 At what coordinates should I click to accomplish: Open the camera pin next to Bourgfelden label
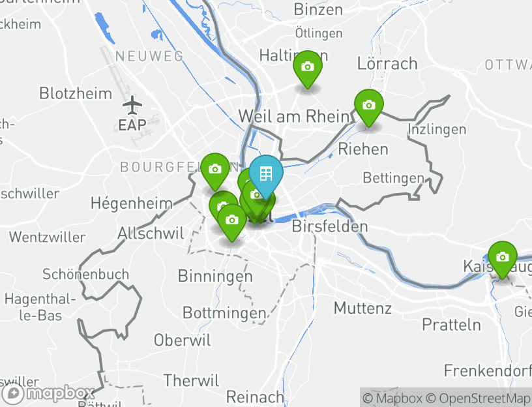point(214,170)
